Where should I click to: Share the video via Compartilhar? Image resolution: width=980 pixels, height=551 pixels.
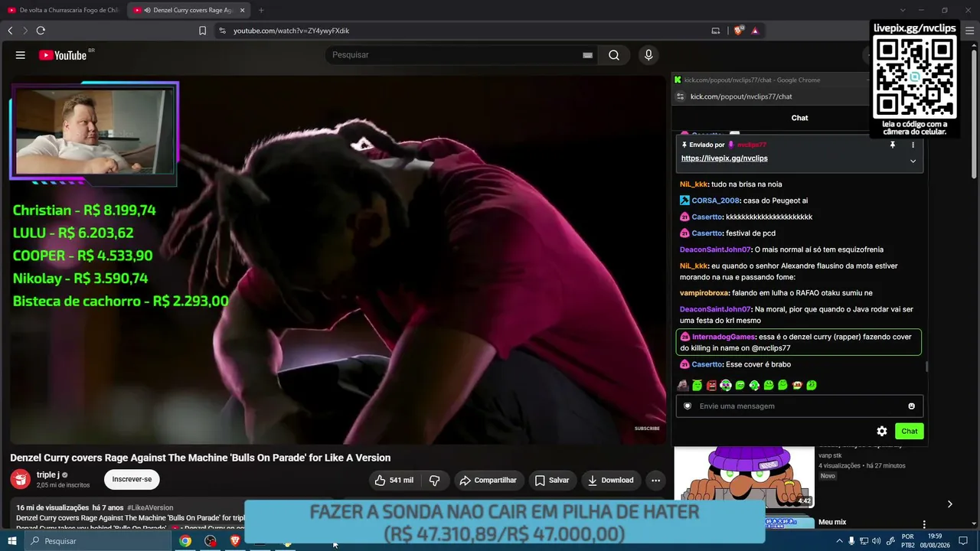(488, 481)
